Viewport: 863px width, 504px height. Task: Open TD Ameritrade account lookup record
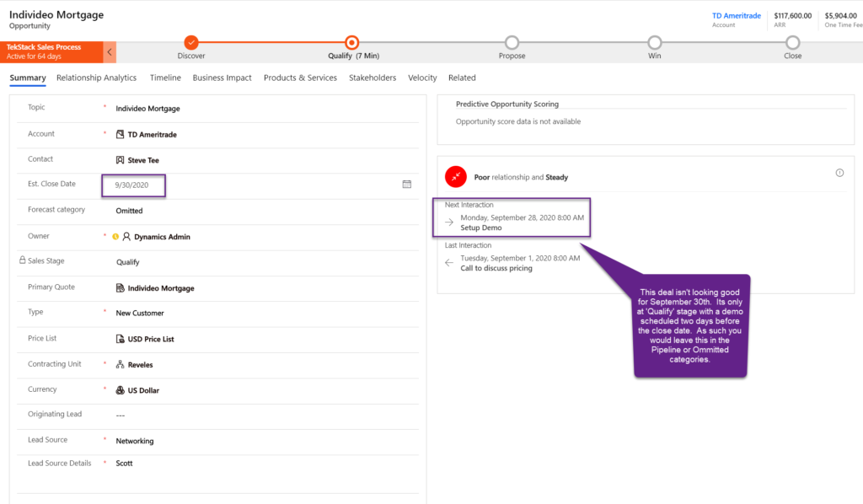click(152, 134)
